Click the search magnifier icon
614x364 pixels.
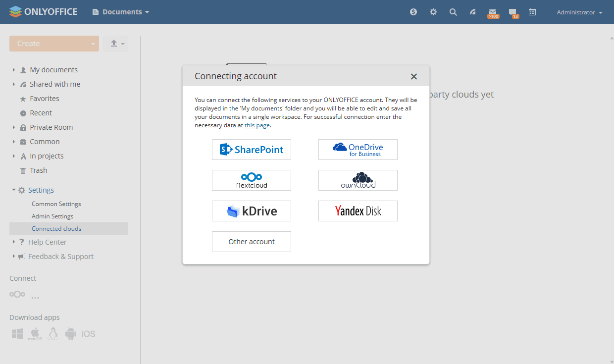click(x=453, y=12)
